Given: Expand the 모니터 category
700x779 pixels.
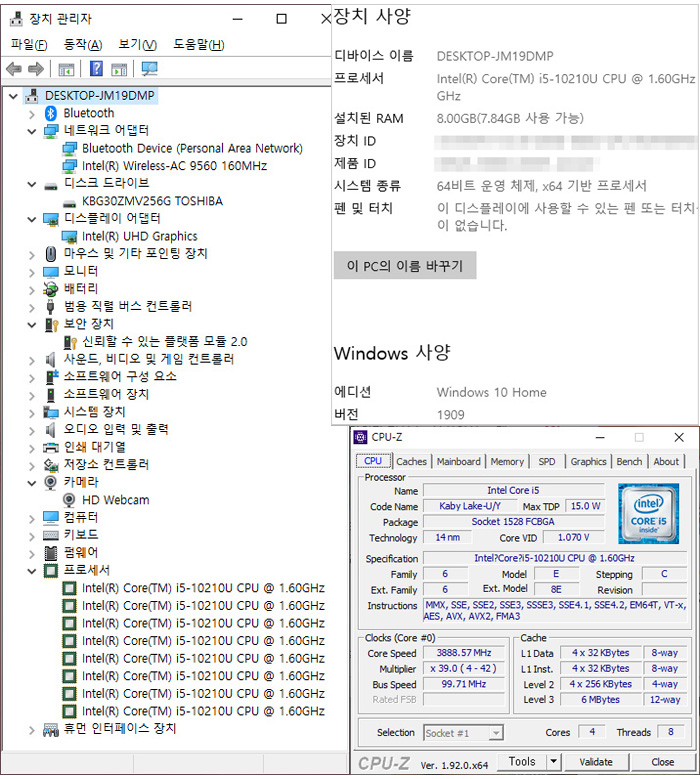Looking at the screenshot, I should 32,273.
